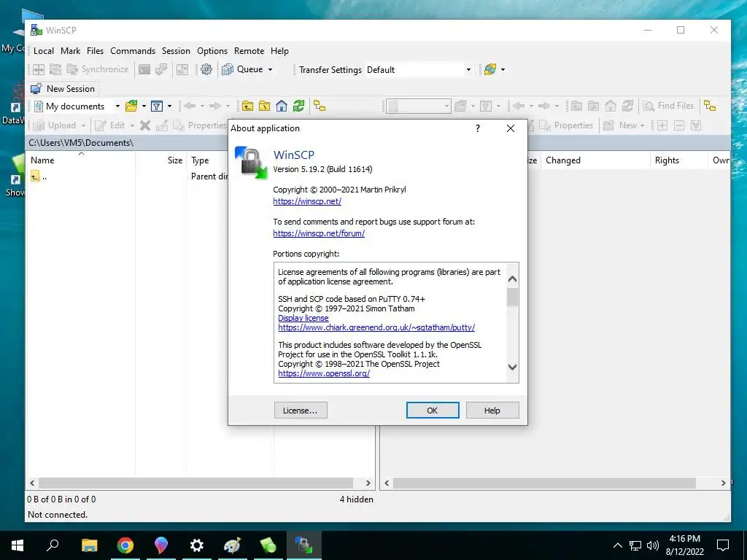Go to local home directory icon
747x560 pixels.
(x=282, y=106)
